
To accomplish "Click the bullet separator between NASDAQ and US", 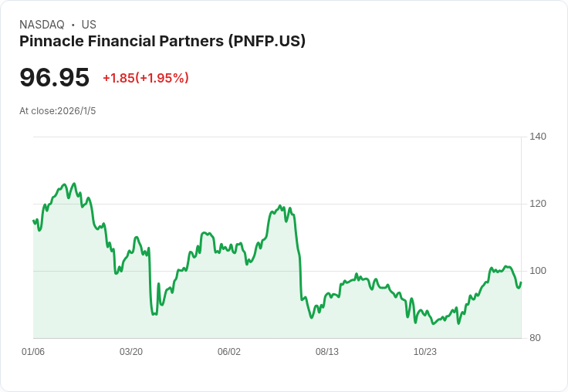I will 73,25.
